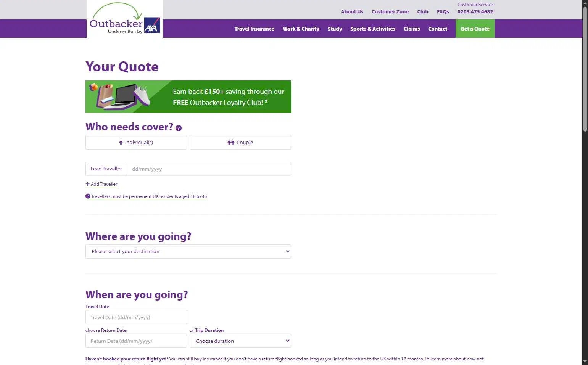This screenshot has width=588, height=365.
Task: Select the Individual(s) cover option
Action: click(136, 142)
